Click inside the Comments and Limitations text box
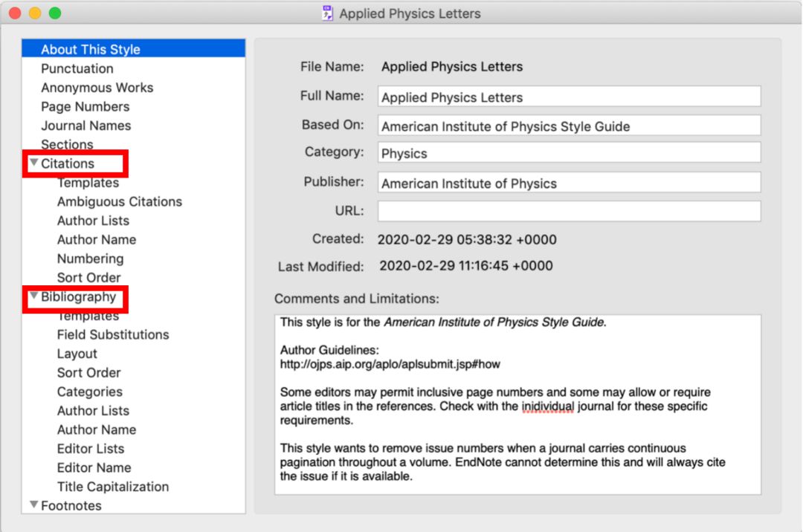The height and width of the screenshot is (532, 803). (x=517, y=405)
